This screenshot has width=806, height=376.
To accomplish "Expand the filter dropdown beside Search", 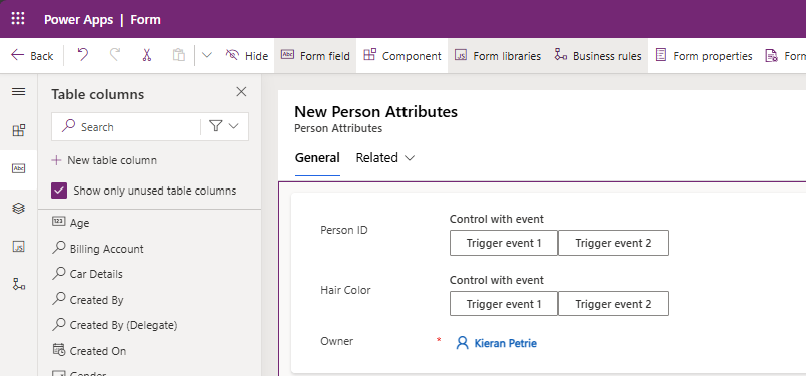I will pos(224,126).
